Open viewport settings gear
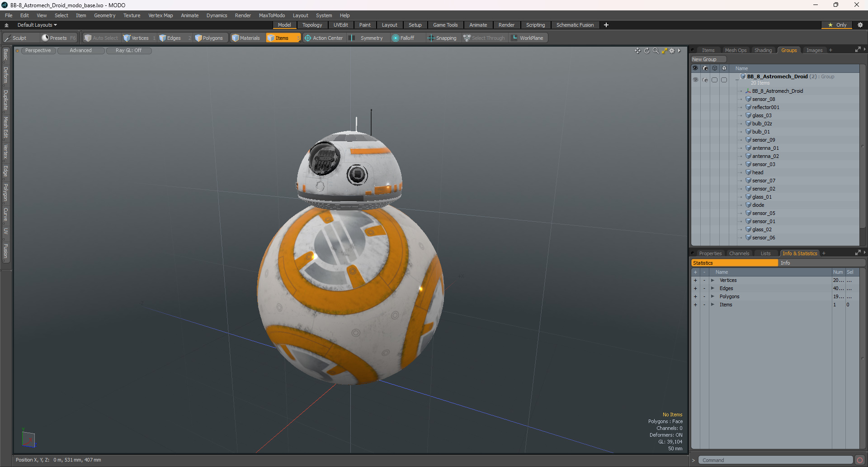 pyautogui.click(x=672, y=51)
